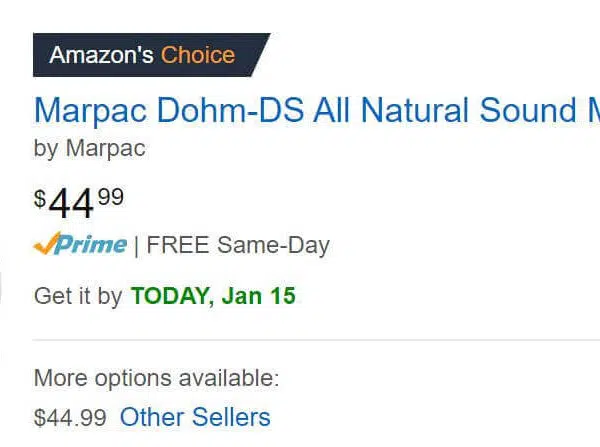Click the orange word Choice in the badge
The image size is (600, 447).
click(x=198, y=55)
